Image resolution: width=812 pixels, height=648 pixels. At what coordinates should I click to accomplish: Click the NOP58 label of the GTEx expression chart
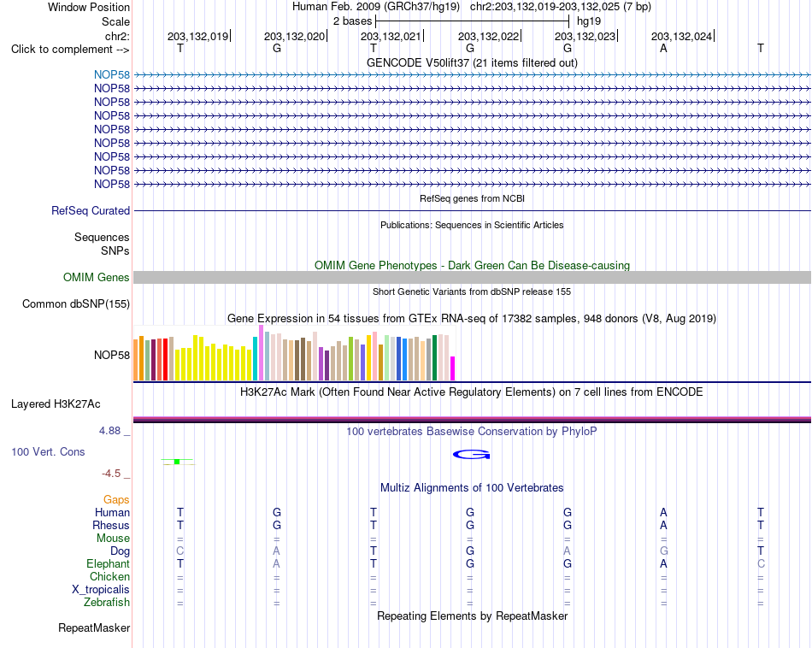pyautogui.click(x=112, y=355)
